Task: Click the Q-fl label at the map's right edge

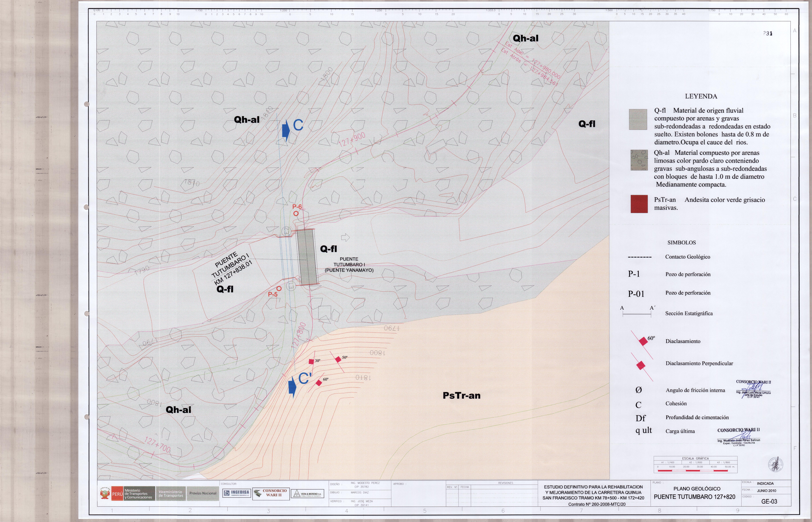Action: (x=587, y=124)
